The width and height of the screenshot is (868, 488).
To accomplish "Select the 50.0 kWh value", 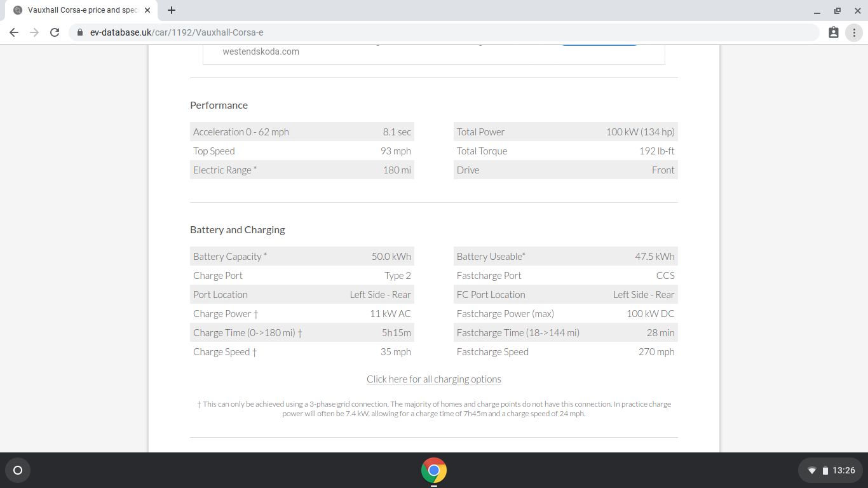I will [391, 257].
